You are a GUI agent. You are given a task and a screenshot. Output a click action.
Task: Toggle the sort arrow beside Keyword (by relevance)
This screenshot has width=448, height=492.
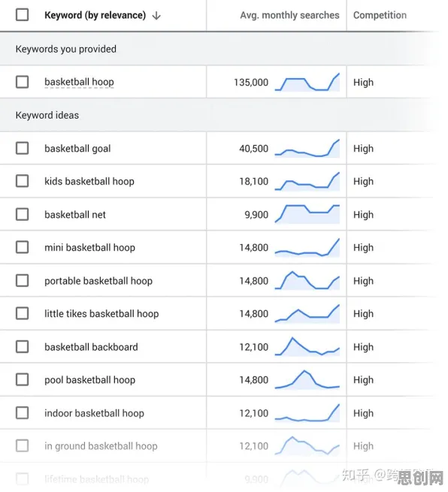(156, 15)
